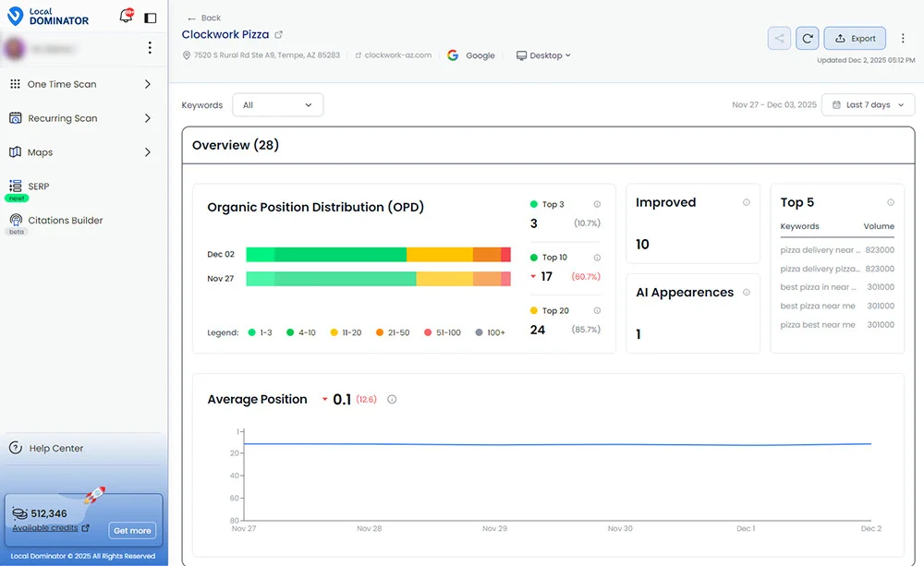Open the Available credits link
Viewport: 924px width, 566px height.
(51, 528)
